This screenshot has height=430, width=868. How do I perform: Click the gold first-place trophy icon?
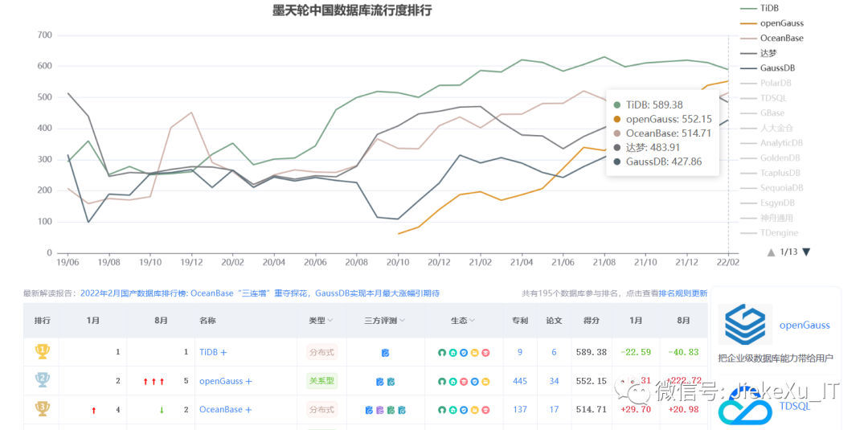click(43, 351)
